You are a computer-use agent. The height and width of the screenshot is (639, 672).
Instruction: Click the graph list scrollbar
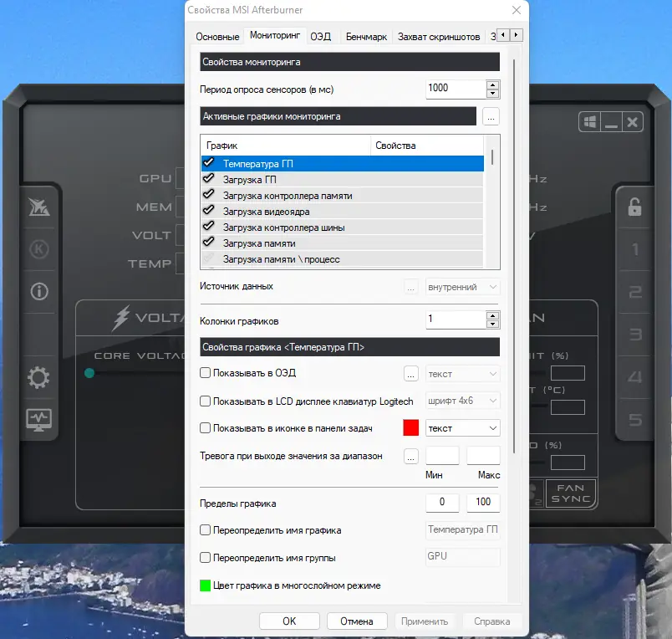pos(492,157)
